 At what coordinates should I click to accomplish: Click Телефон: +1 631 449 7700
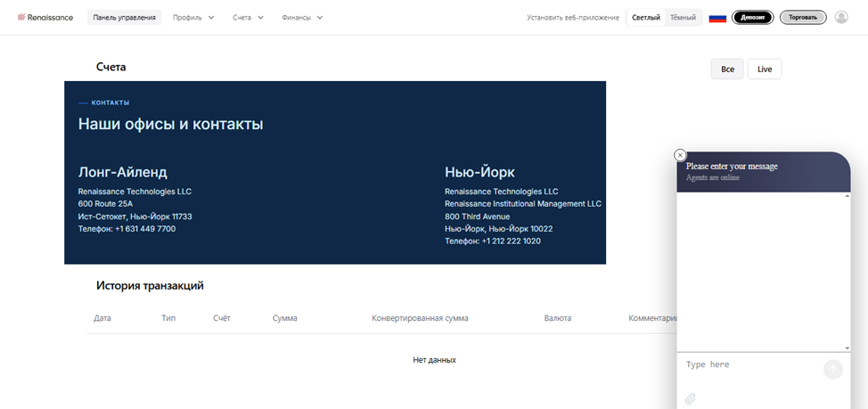pos(127,229)
